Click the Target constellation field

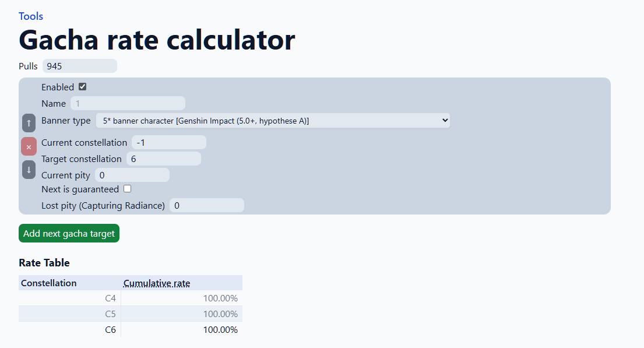tap(163, 159)
